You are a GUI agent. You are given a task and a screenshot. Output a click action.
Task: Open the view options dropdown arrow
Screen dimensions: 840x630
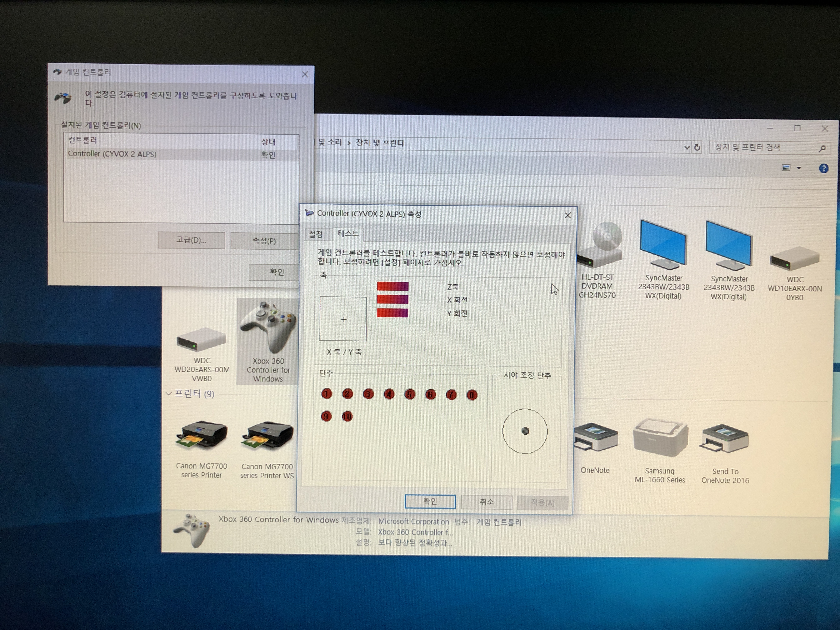[799, 168]
